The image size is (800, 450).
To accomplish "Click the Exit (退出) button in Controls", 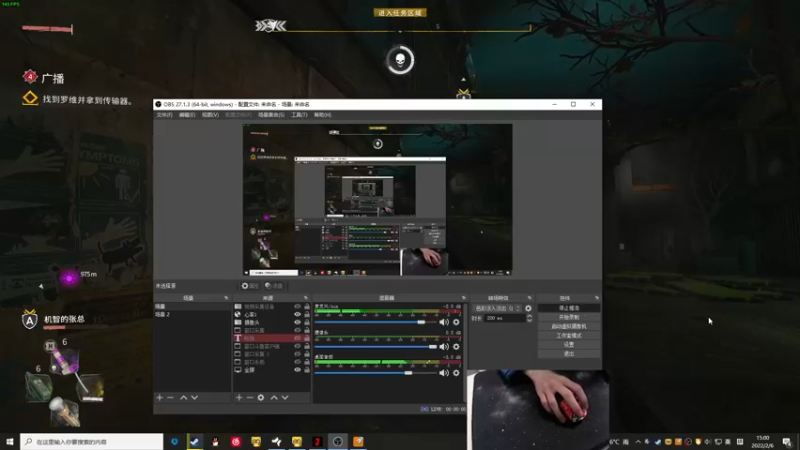I will point(569,354).
